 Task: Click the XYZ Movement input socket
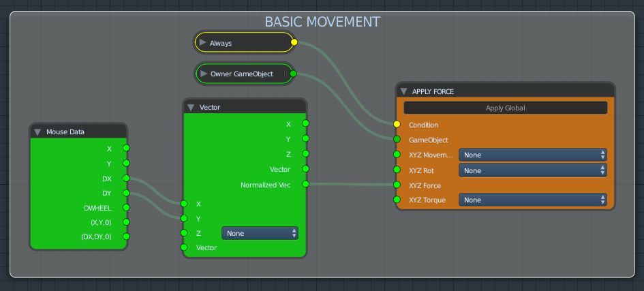coord(397,155)
